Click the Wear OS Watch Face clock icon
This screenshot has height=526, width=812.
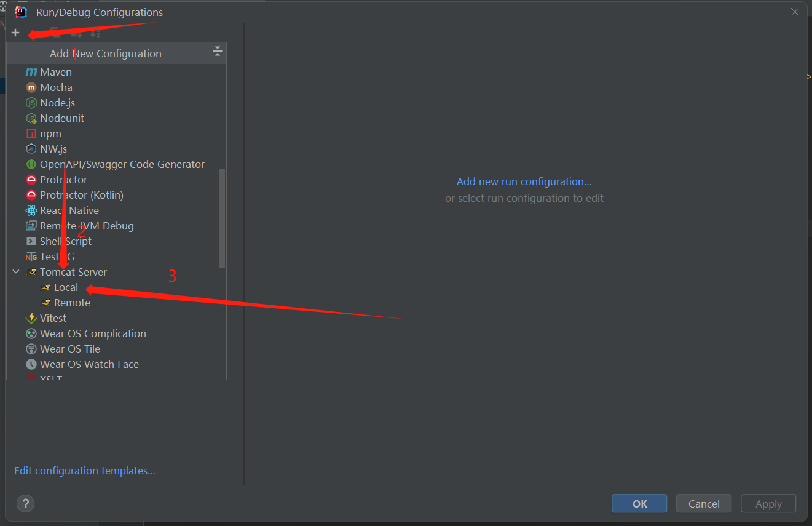click(x=31, y=364)
